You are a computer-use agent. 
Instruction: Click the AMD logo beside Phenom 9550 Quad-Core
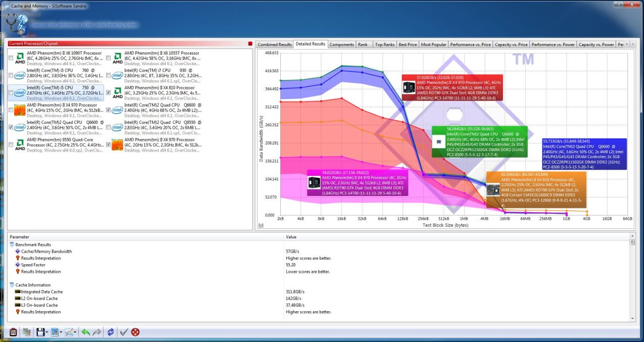coord(20,144)
